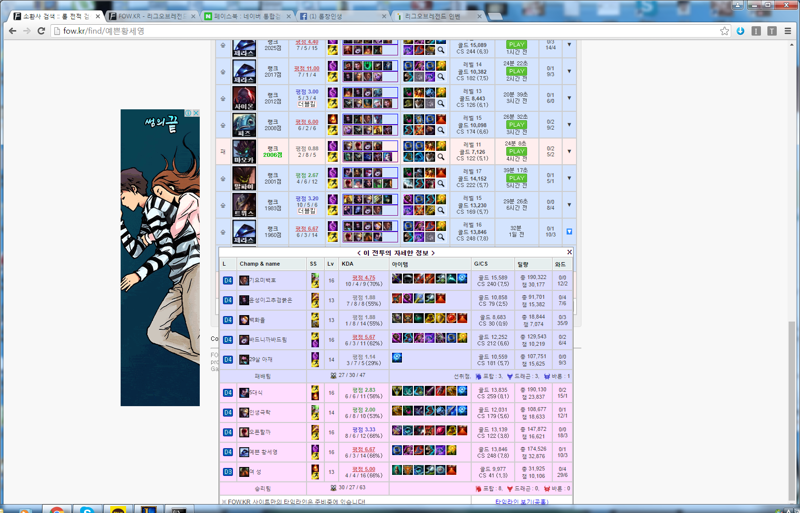800x513 pixels.
Task: Click the 'Champ & name' column header
Action: pos(260,264)
